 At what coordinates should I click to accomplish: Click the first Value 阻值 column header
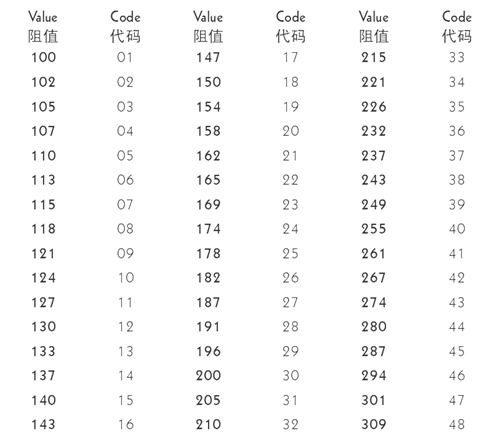(x=43, y=27)
